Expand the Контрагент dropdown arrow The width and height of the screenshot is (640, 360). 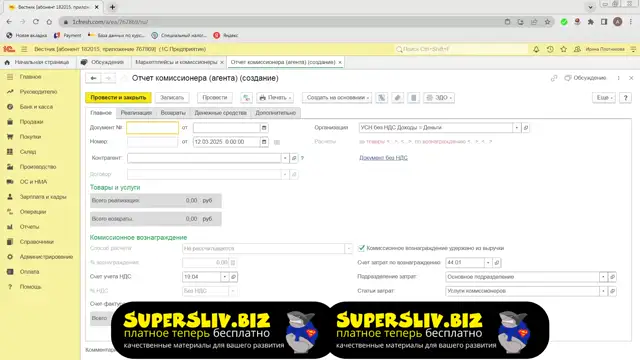(285, 158)
